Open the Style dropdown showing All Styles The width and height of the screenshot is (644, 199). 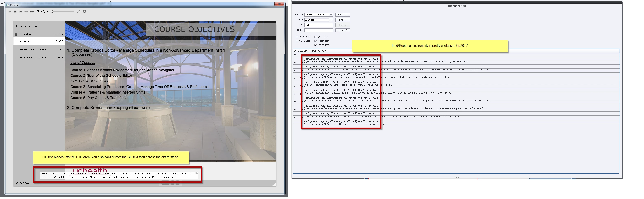(x=318, y=20)
